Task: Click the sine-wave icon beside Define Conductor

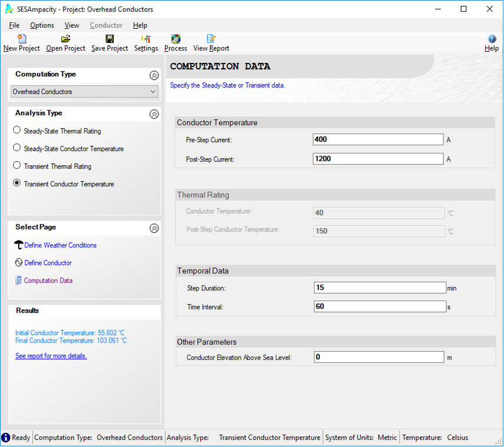Action: point(19,262)
